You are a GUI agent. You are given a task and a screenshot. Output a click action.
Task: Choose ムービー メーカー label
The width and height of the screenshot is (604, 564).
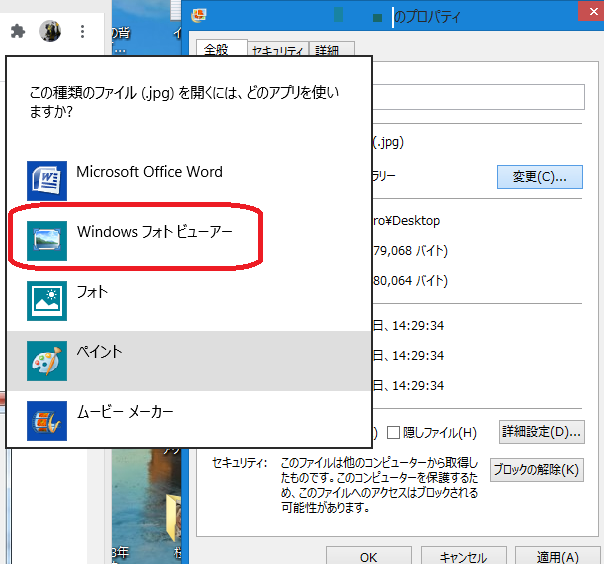tap(125, 412)
